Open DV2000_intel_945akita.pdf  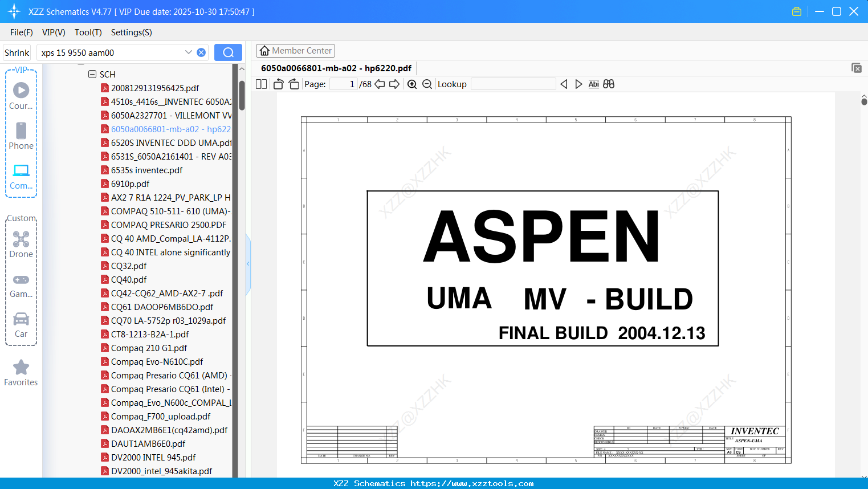click(162, 471)
